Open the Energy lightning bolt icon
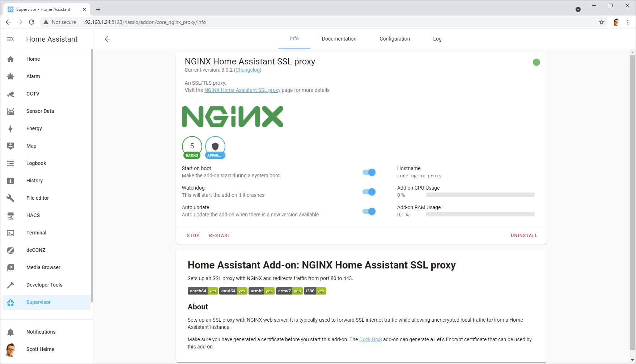The height and width of the screenshot is (364, 636). 10,128
